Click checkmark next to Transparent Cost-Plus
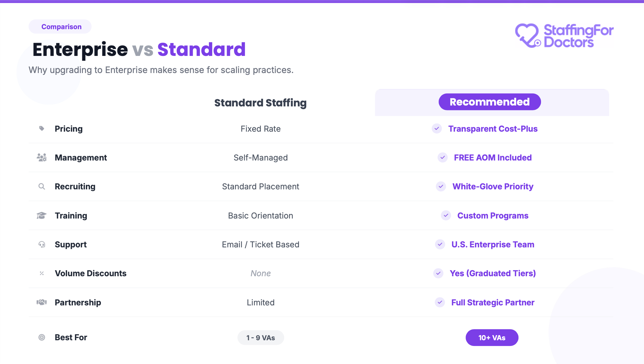This screenshot has height=364, width=644. click(437, 129)
